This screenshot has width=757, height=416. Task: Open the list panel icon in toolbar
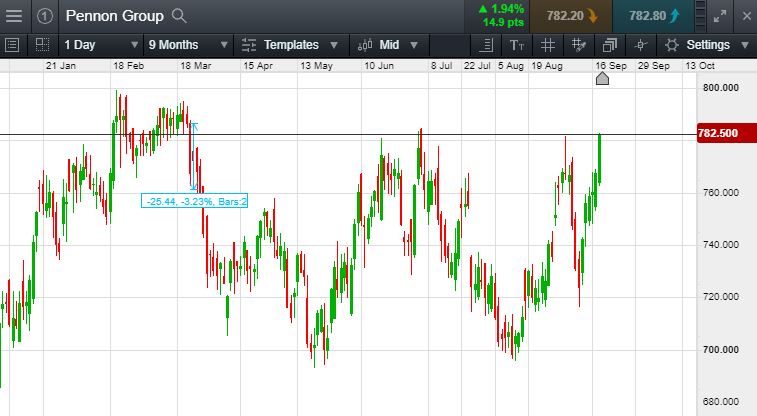(x=12, y=45)
